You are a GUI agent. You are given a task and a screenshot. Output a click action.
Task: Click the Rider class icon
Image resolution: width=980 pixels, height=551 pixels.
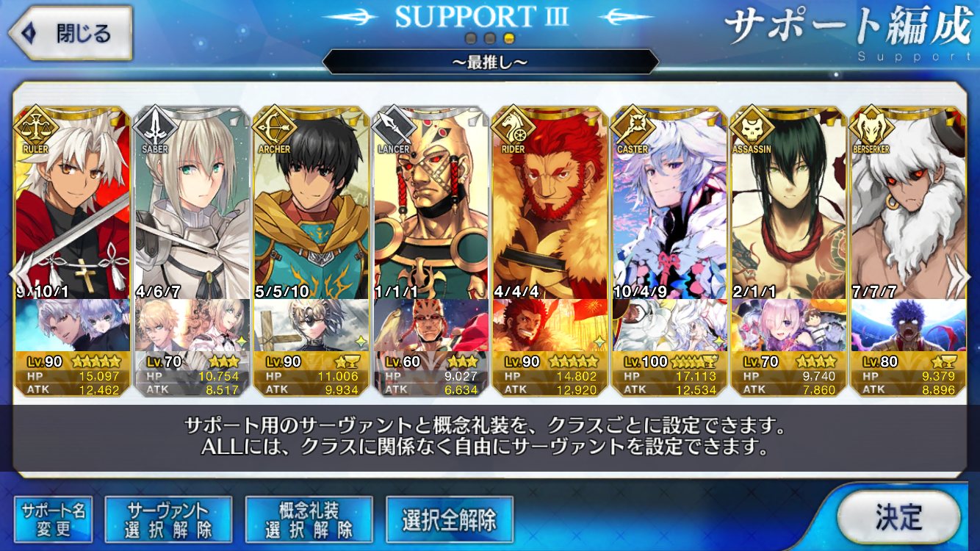[513, 128]
